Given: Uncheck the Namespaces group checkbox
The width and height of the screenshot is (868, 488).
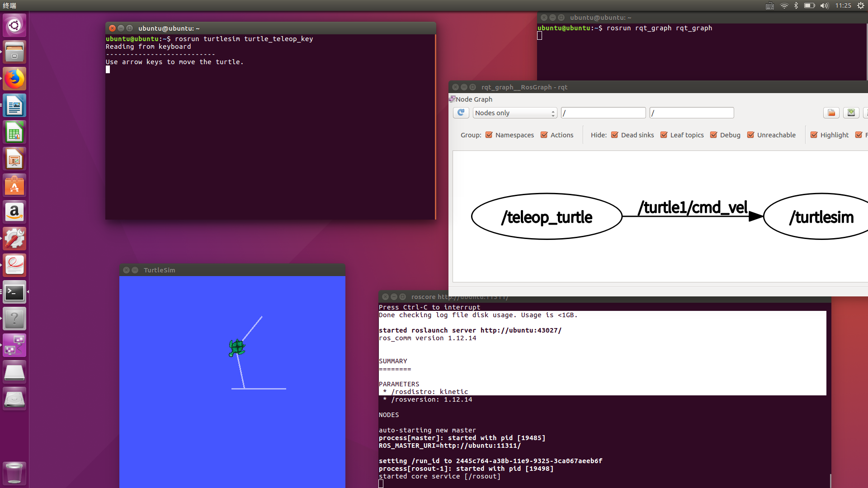Looking at the screenshot, I should 489,135.
